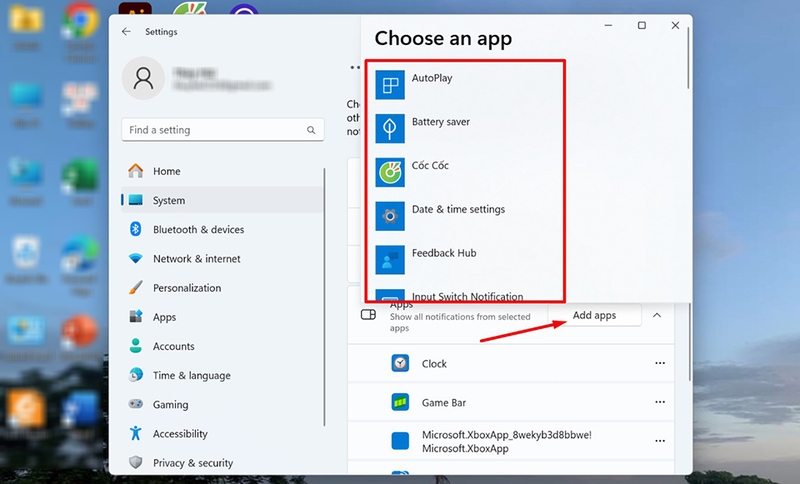Click the Find a setting search box
Screen dimensions: 800x484
(222, 130)
